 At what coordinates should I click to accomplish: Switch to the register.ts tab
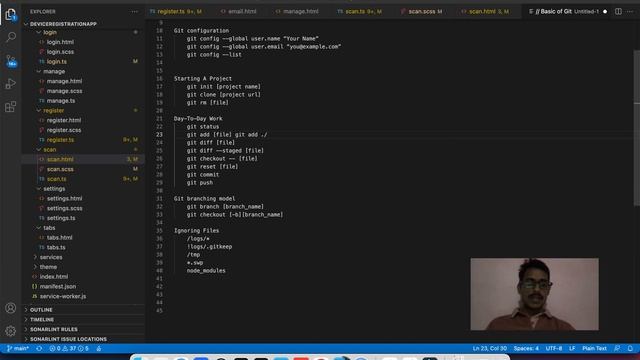pyautogui.click(x=176, y=11)
